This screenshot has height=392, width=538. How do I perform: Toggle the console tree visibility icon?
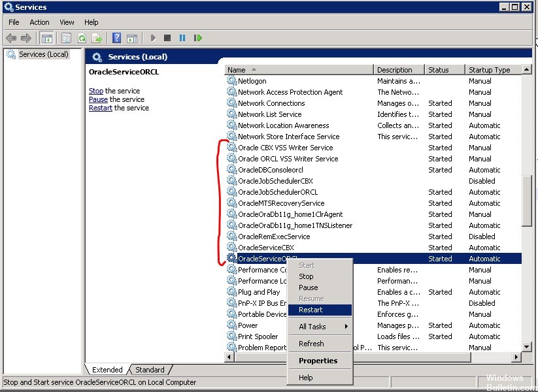click(x=46, y=38)
